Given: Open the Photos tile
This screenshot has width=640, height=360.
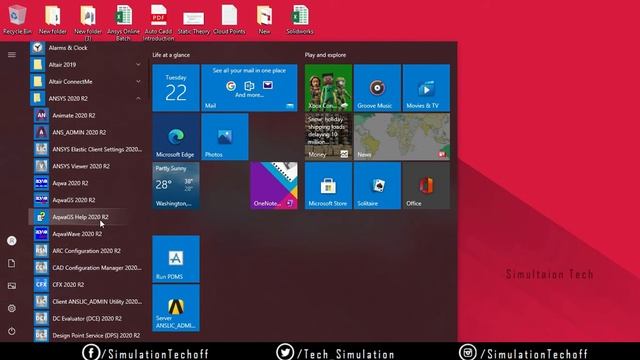Looking at the screenshot, I should 225,137.
